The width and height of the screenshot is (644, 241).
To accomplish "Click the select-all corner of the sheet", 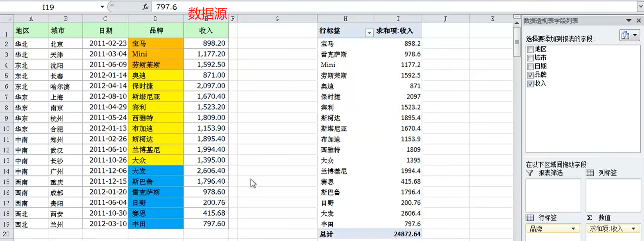I will pyautogui.click(x=7, y=18).
